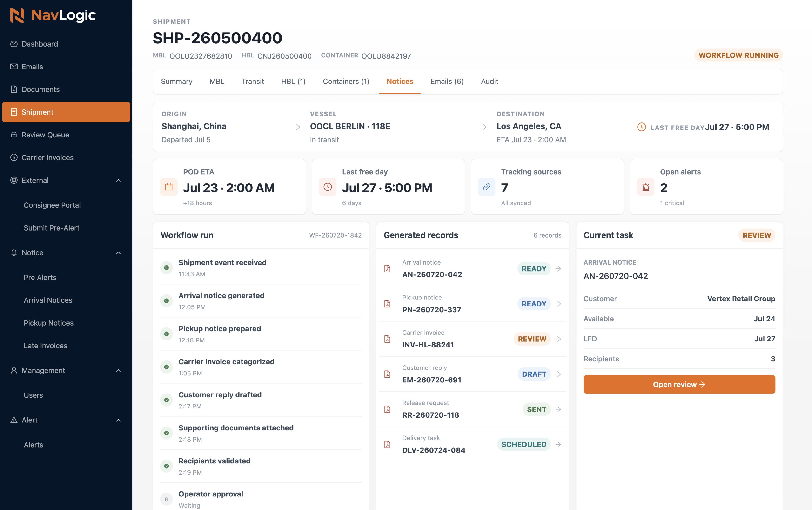Open Dashboard from the gauge icon
Viewport: 812px width, 510px height.
click(x=14, y=44)
